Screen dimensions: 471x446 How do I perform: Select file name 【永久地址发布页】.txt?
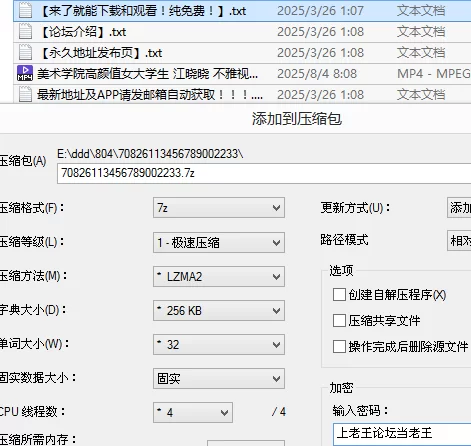point(101,53)
